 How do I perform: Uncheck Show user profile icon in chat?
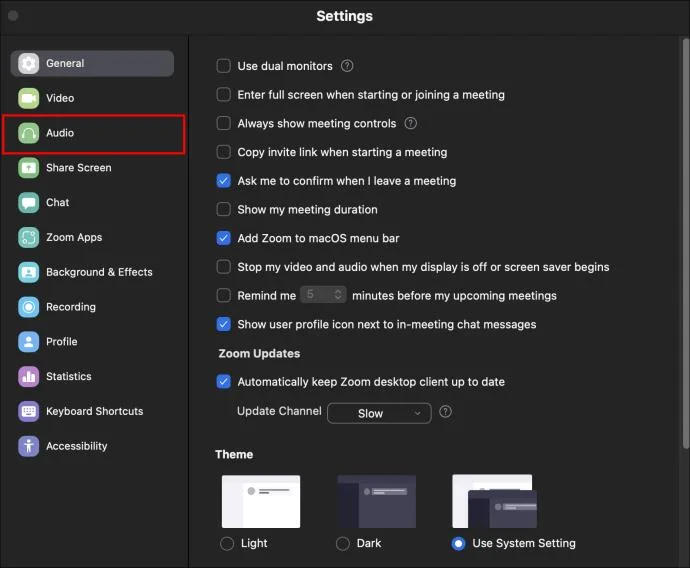point(224,324)
